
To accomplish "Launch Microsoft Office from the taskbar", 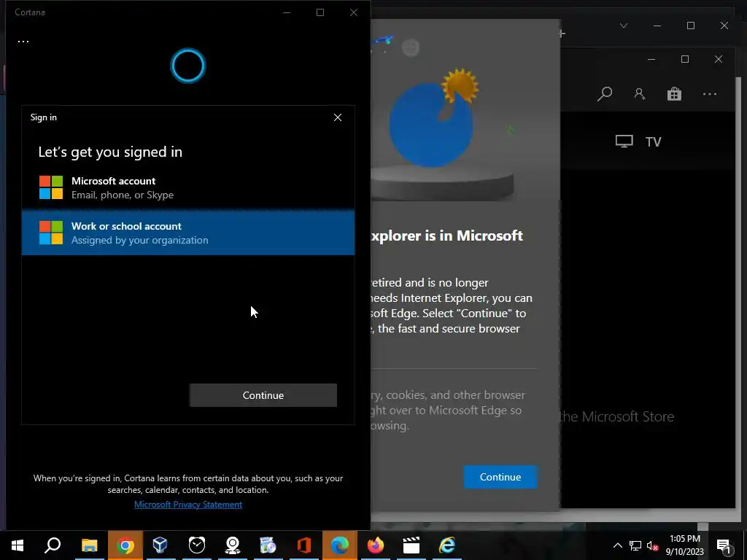I will [x=304, y=545].
